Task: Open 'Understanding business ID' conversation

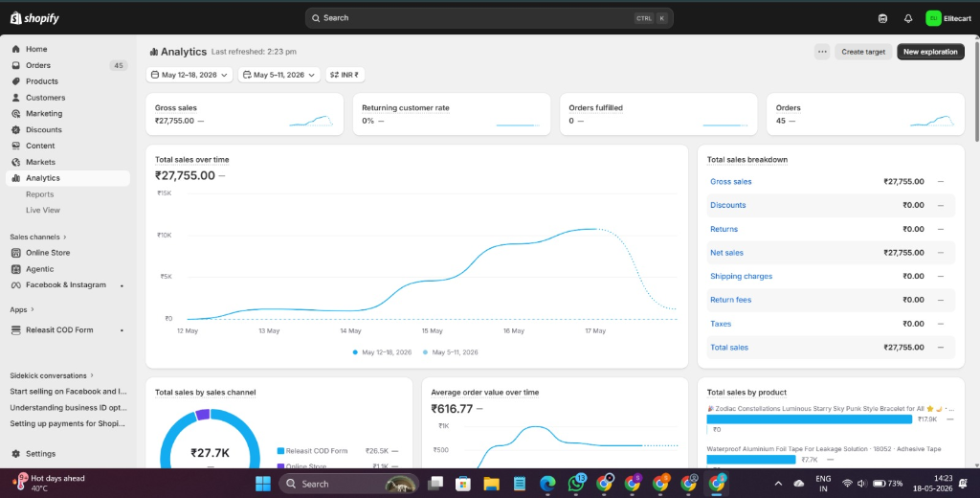Action: click(68, 408)
